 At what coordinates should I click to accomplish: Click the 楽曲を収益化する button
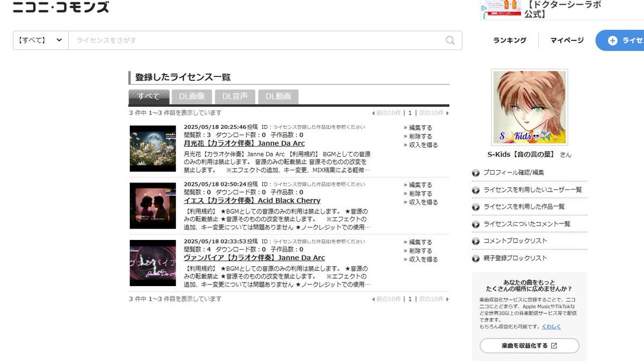pyautogui.click(x=529, y=346)
